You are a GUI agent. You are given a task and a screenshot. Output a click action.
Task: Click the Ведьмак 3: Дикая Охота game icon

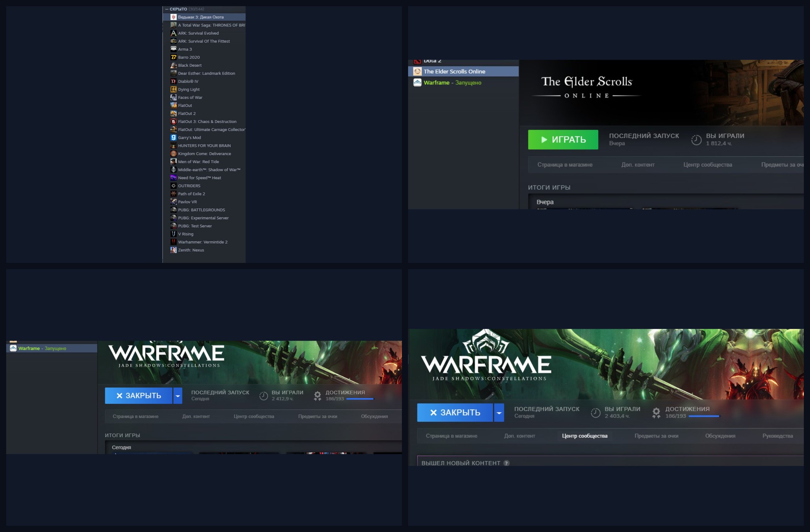[x=173, y=17]
